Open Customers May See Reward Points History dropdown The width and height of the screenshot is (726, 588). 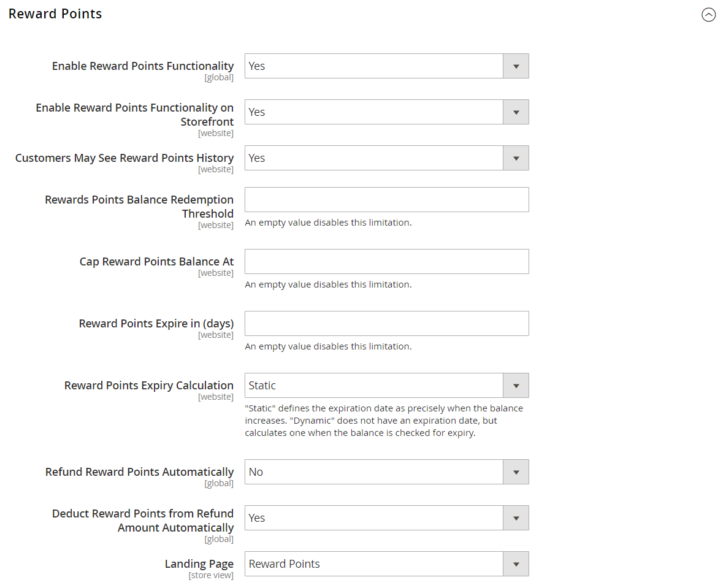click(387, 158)
